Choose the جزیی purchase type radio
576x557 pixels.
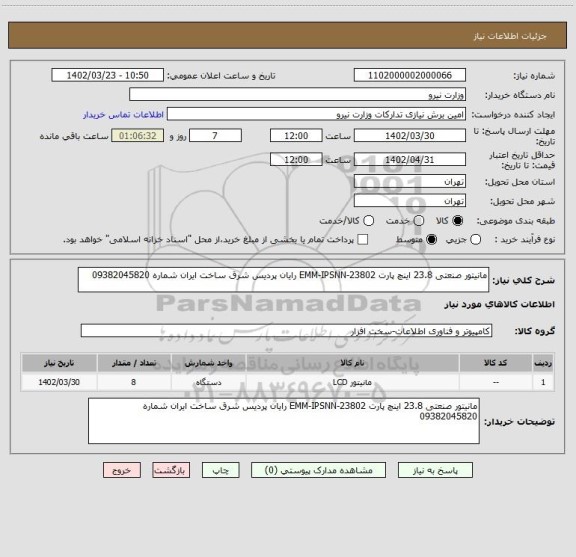[476, 240]
